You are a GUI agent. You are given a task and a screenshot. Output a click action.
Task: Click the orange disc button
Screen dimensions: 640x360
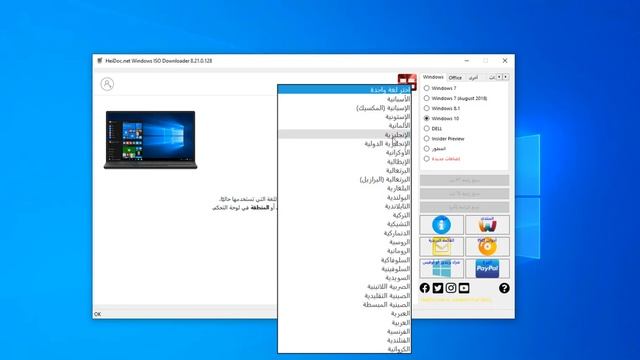click(487, 247)
